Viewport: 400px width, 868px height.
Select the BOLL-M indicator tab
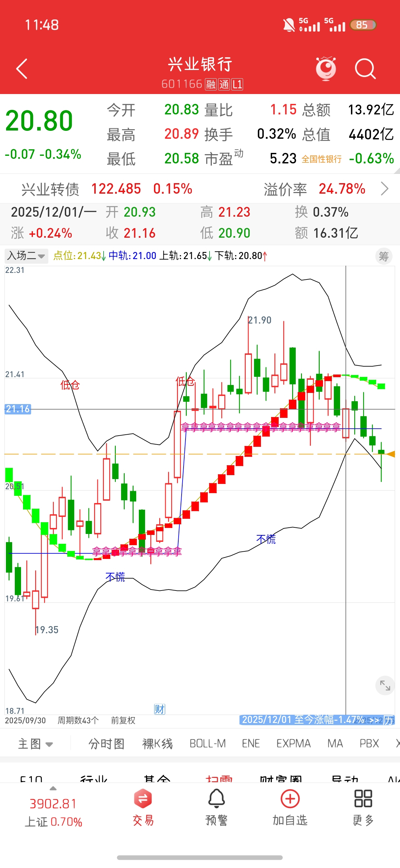[x=208, y=744]
